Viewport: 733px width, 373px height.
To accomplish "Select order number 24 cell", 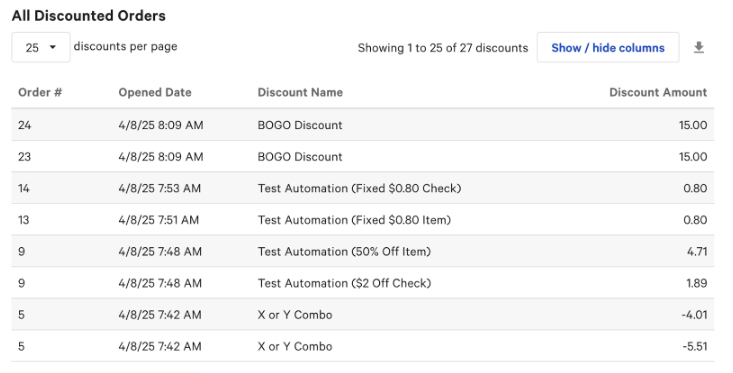I will click(x=24, y=125).
